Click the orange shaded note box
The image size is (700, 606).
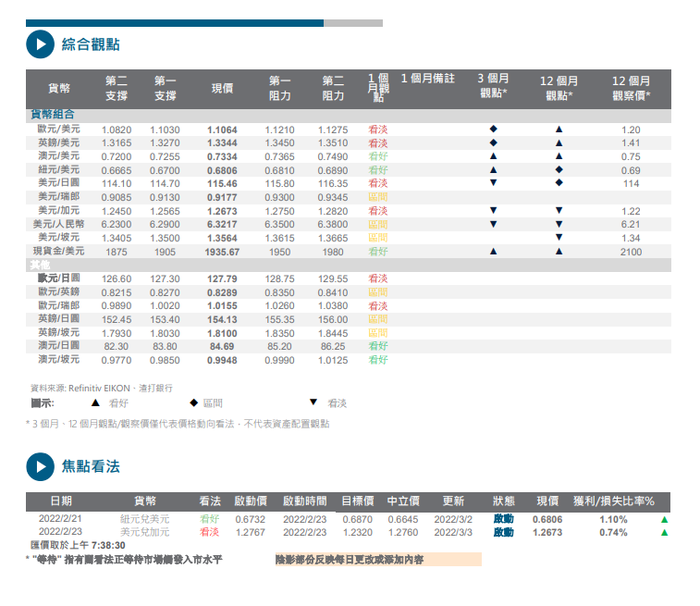pyautogui.click(x=377, y=560)
